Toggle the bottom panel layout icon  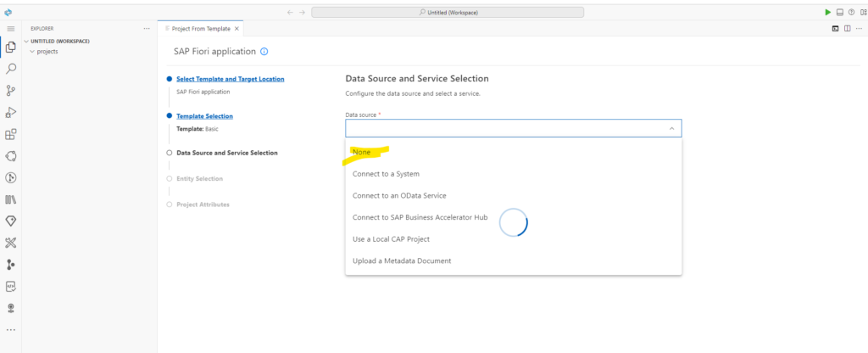[x=840, y=12]
